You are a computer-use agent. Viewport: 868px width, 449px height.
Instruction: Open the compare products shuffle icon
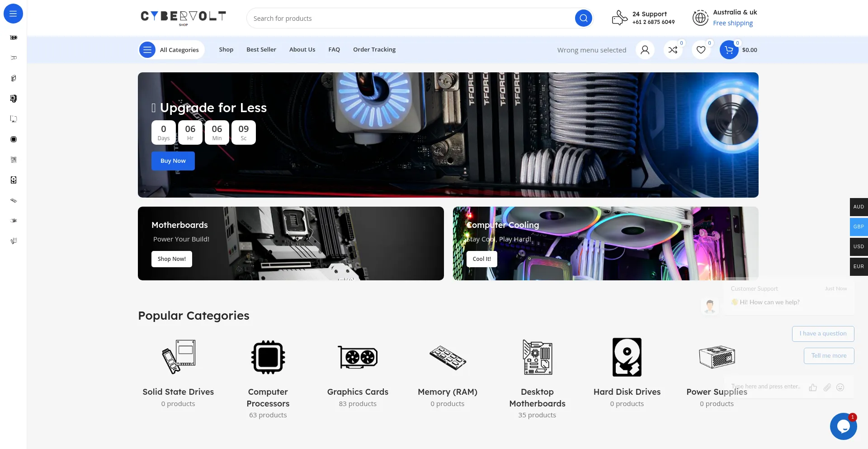[x=673, y=50]
